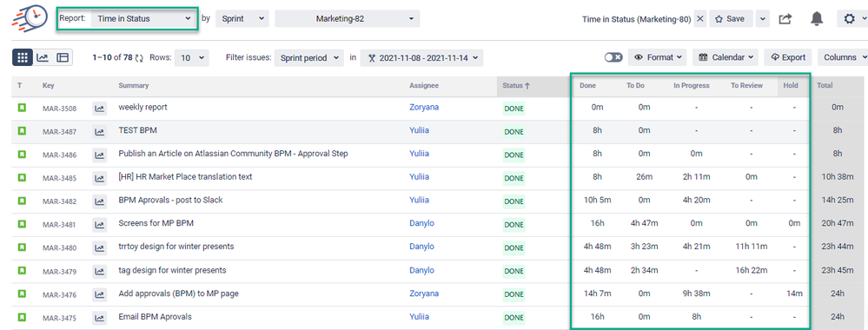This screenshot has width=868, height=330.
Task: Click the To Review column header
Action: (746, 86)
